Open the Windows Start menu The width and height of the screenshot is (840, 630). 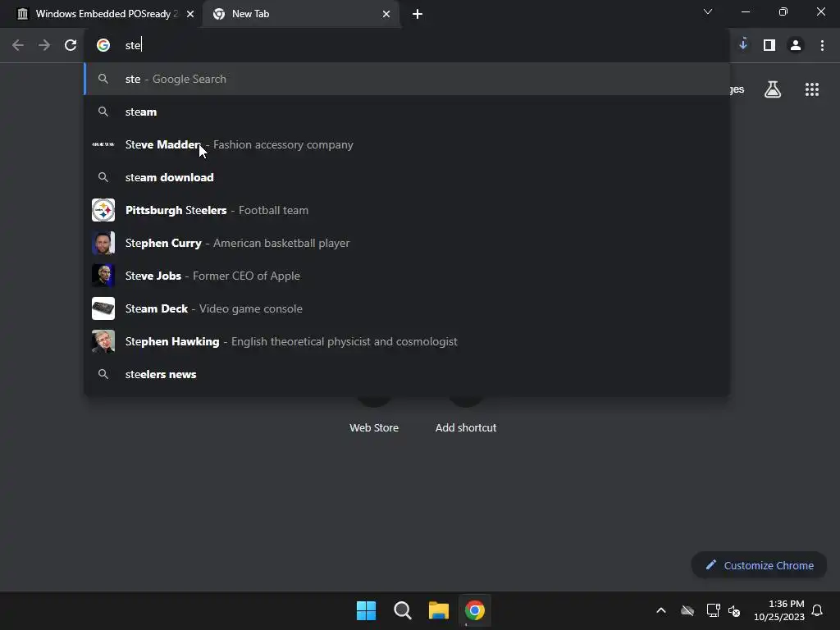pos(367,610)
